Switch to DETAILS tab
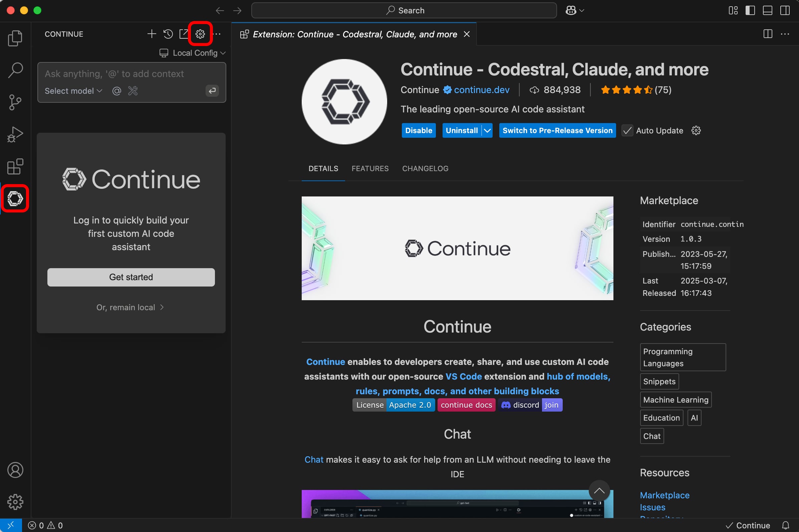Screen dimensions: 799x532 tap(323, 169)
